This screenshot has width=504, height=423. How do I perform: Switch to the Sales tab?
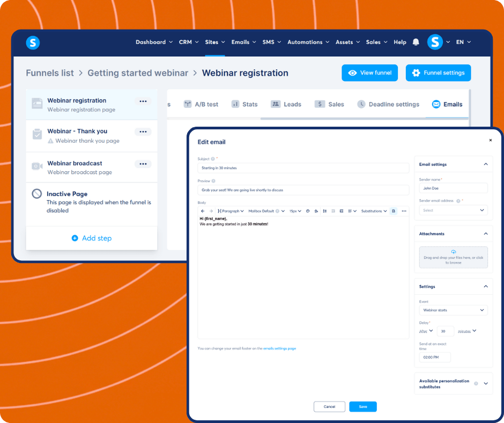pos(329,104)
